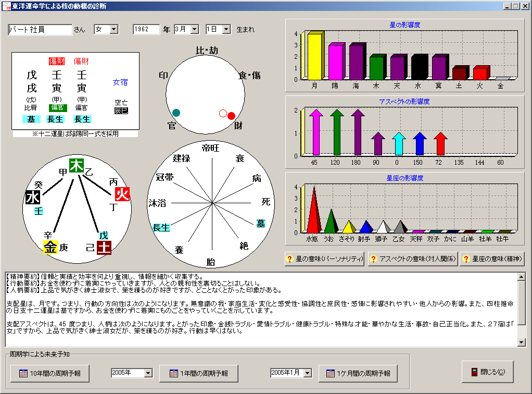Click the solid red dot near 財
This screenshot has height=394, width=532.
tap(232, 116)
